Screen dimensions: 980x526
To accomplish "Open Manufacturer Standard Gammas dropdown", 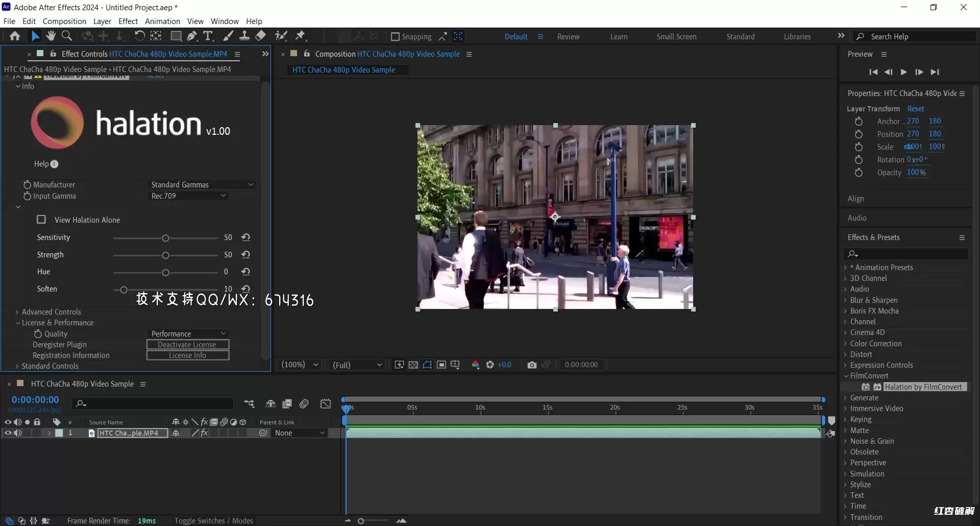I will click(x=202, y=184).
